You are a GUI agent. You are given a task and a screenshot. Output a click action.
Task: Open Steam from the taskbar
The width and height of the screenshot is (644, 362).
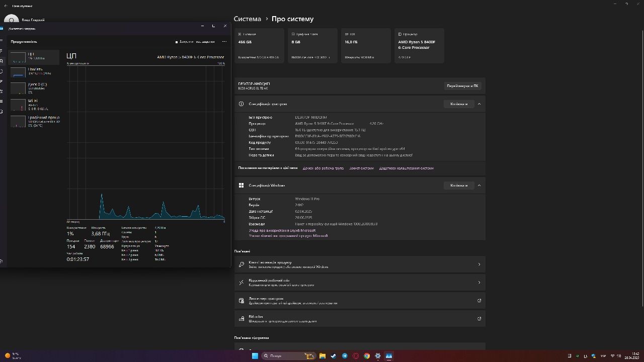[334, 356]
